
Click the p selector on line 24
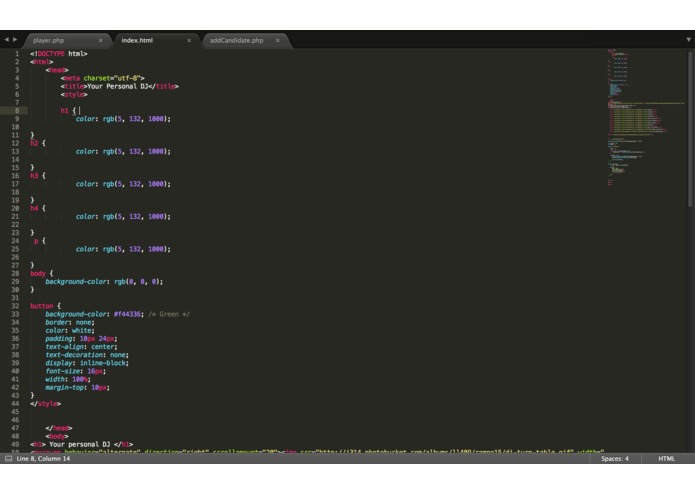click(36, 241)
